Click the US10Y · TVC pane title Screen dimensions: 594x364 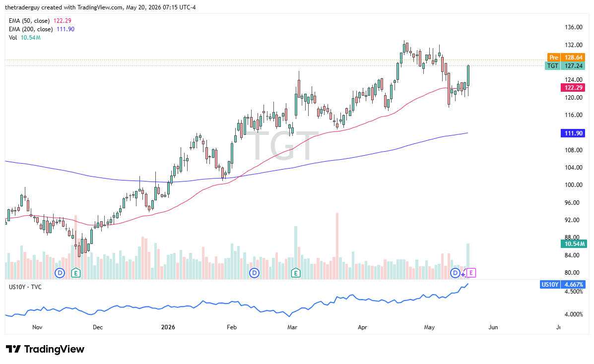click(25, 287)
